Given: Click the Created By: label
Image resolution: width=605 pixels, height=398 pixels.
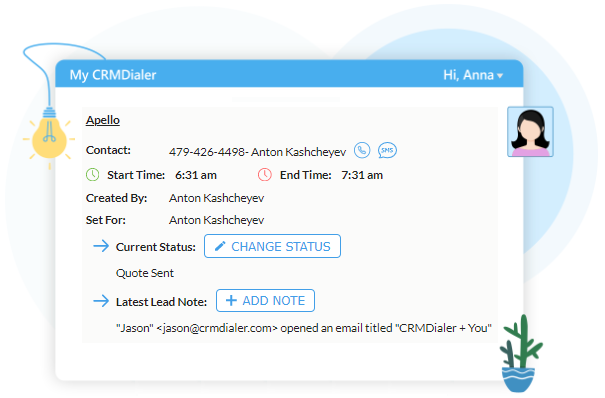Looking at the screenshot, I should [x=117, y=198].
